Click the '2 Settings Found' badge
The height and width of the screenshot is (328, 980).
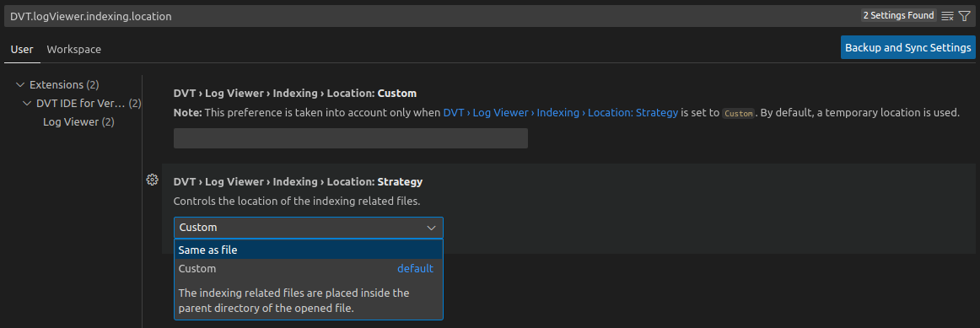(899, 16)
